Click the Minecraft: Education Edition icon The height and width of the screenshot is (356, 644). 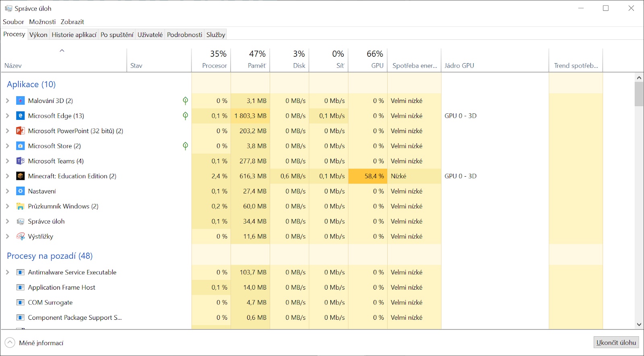(x=20, y=176)
